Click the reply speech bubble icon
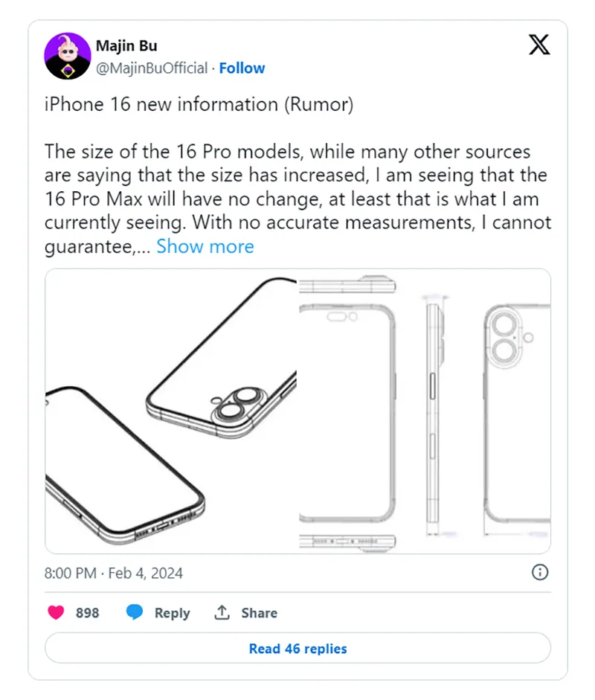This screenshot has width=595, height=700. click(x=135, y=613)
